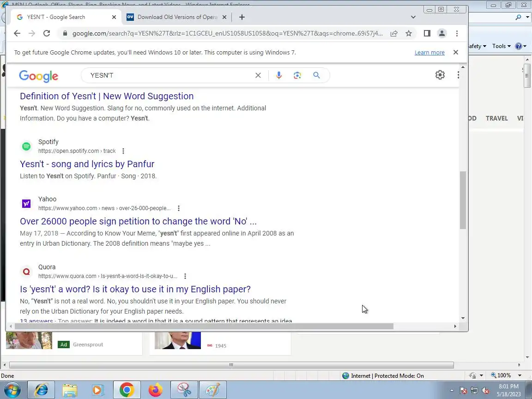Click into the YESN'T search field

click(169, 75)
